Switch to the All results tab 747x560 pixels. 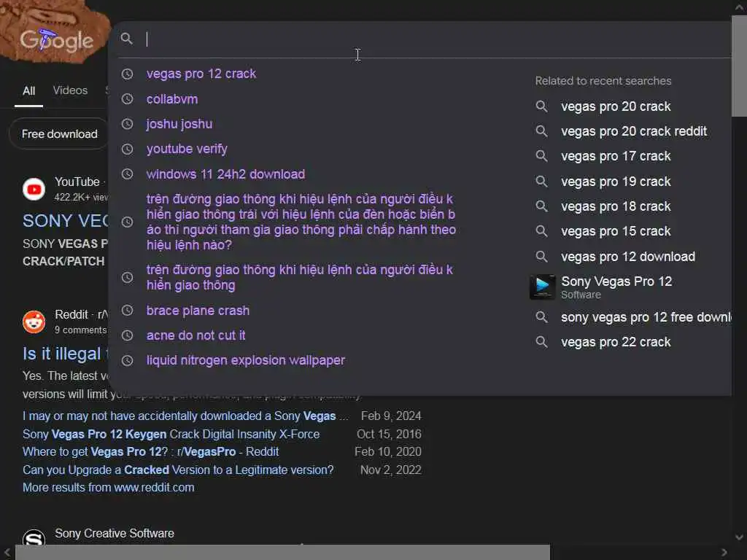pos(28,90)
